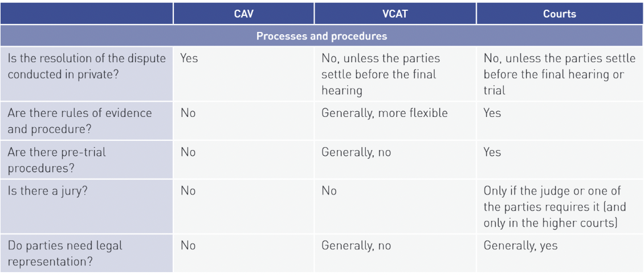
Task: Click the 'Generally, more flexible' cell
Action: [x=384, y=113]
